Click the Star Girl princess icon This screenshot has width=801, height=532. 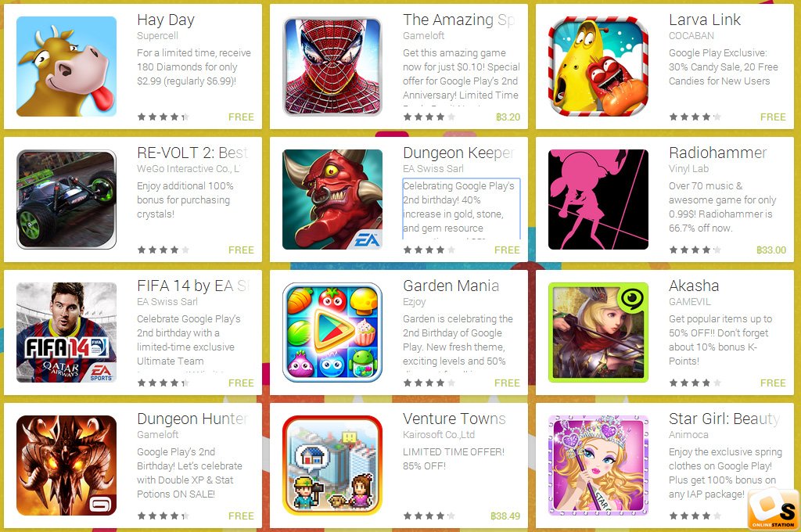(598, 465)
